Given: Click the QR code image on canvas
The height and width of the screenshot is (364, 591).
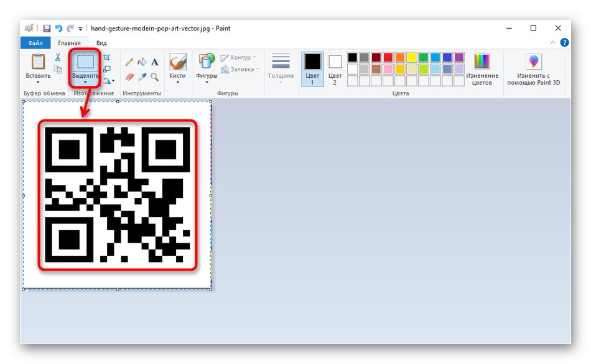Looking at the screenshot, I should click(x=117, y=194).
